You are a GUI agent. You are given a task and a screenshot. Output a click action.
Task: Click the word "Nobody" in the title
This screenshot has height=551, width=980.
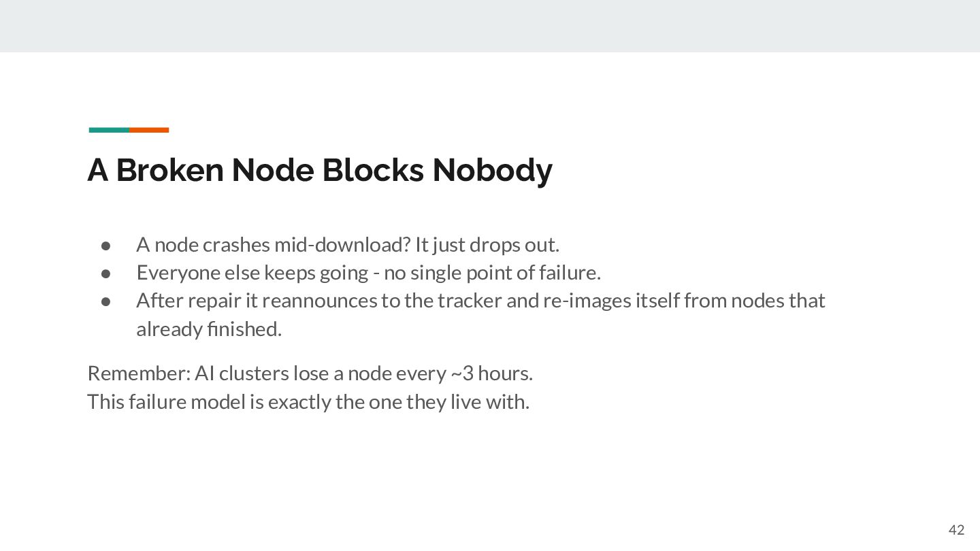point(493,170)
